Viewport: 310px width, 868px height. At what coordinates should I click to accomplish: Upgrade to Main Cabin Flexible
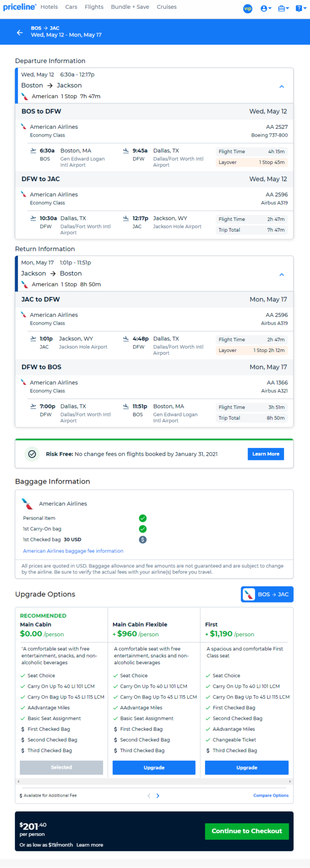click(x=154, y=767)
